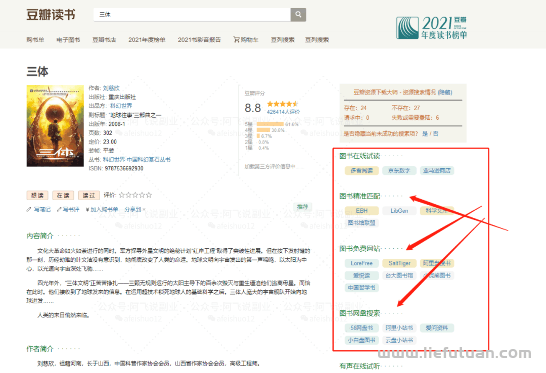This screenshot has height=373, width=546.
Task: Expand the 分享到 share dropdown
Action: [x=135, y=210]
